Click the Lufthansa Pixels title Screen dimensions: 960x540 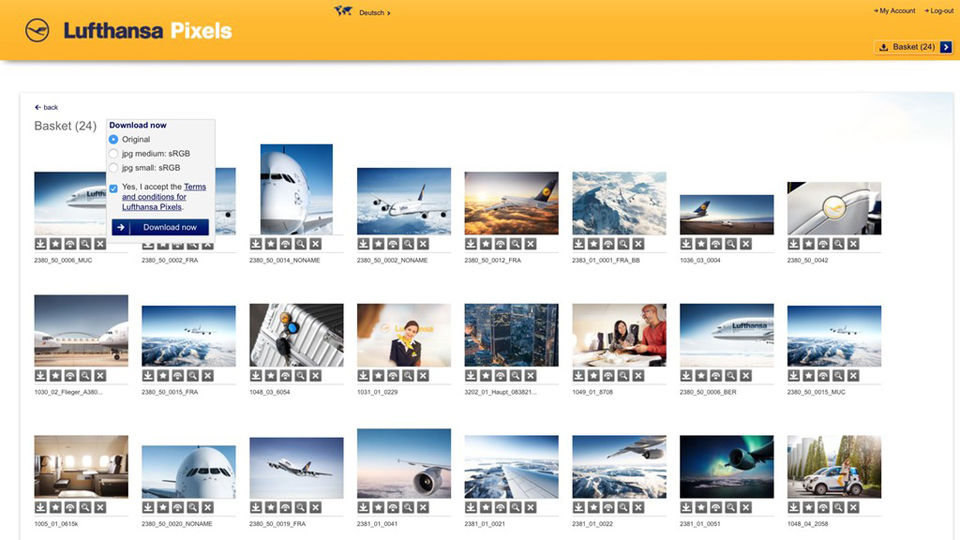[148, 31]
